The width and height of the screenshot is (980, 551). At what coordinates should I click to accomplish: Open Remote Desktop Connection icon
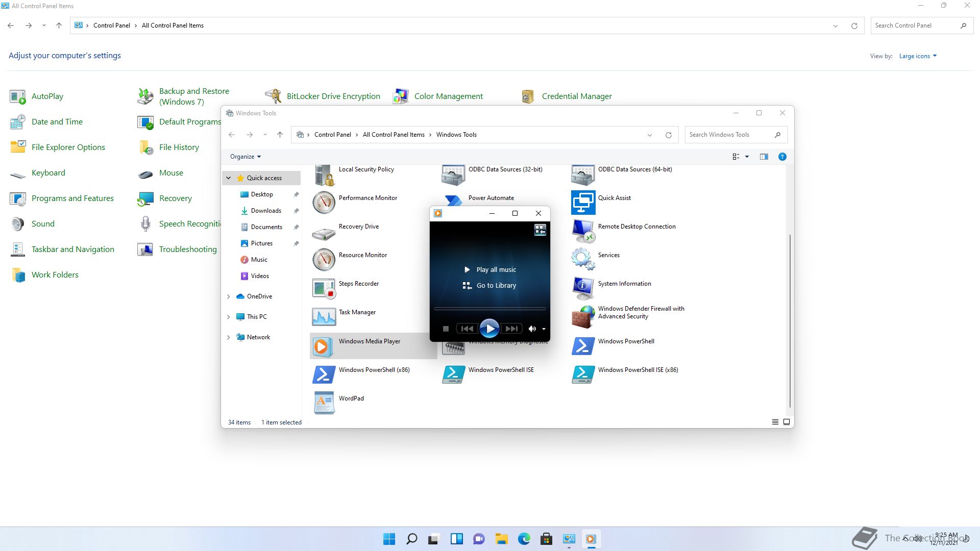click(583, 231)
